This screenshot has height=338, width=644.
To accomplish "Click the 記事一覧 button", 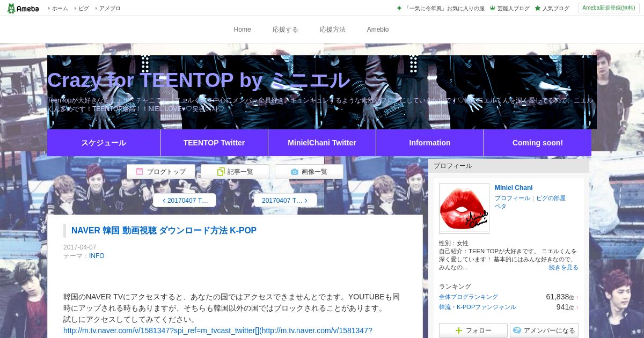I will click(235, 172).
